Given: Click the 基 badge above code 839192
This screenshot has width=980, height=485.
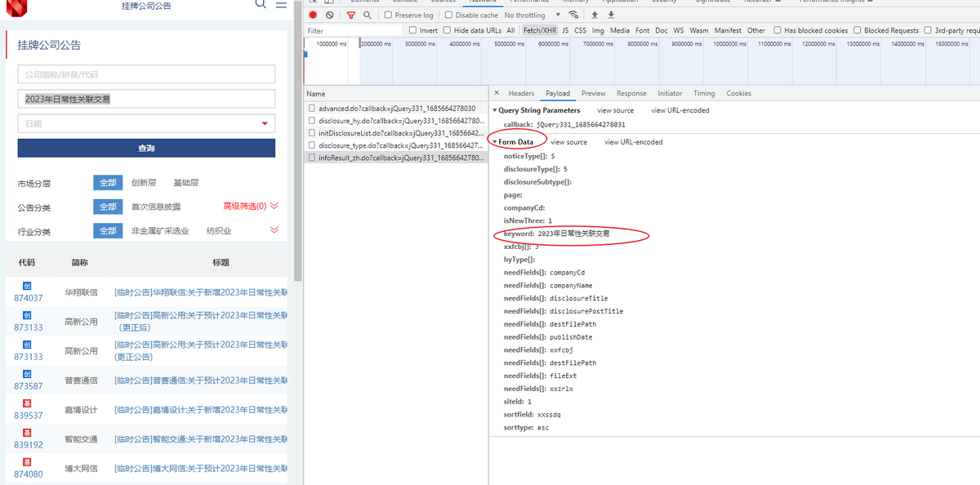Looking at the screenshot, I should (x=27, y=433).
